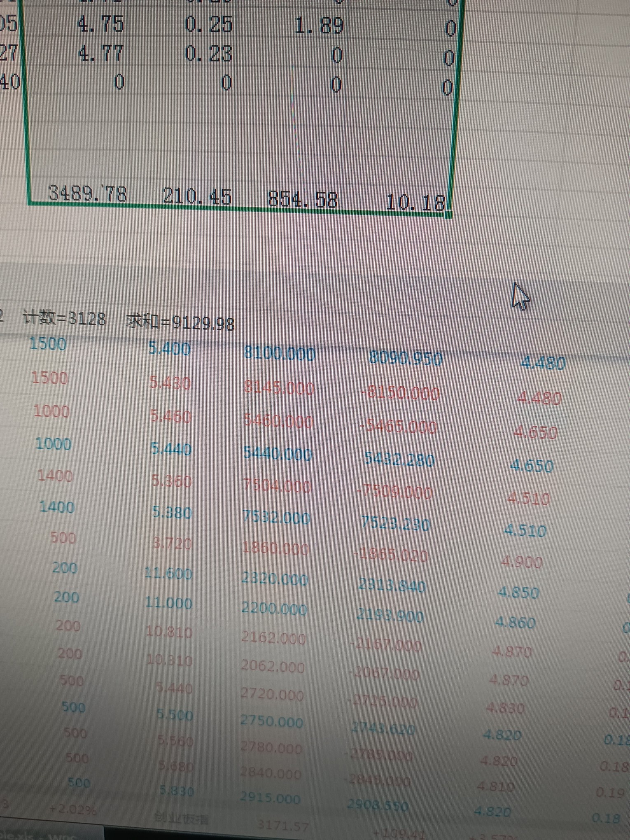Select the total cell 3489.78
The image size is (630, 840).
click(88, 193)
